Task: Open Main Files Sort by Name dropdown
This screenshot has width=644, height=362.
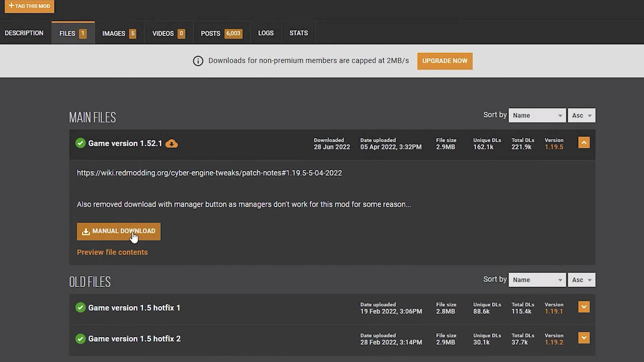Action: [537, 115]
